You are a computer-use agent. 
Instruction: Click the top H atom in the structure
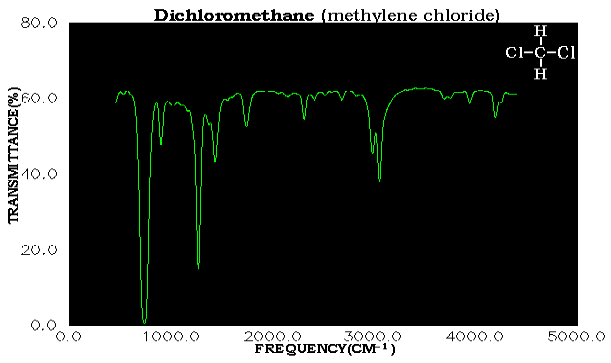pos(540,31)
